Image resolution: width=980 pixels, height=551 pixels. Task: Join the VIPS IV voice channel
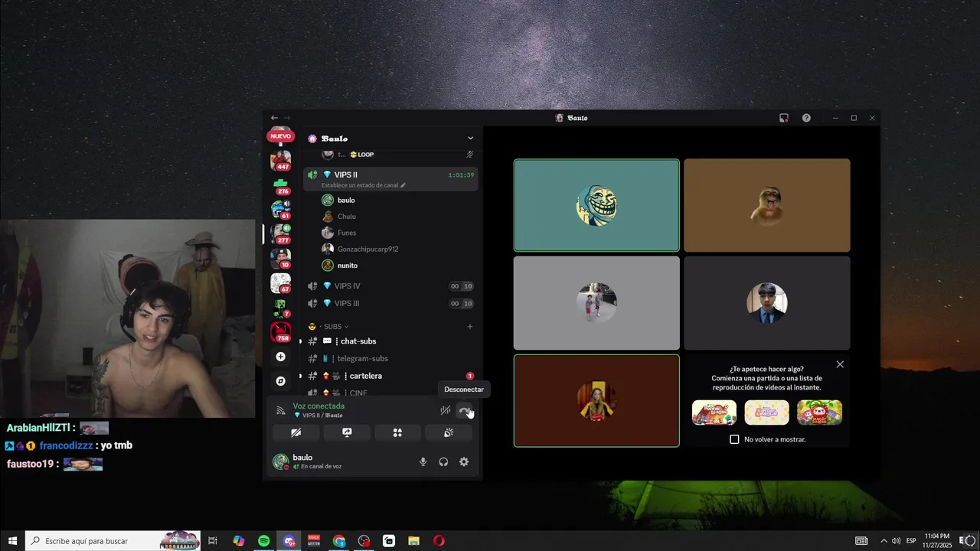coord(390,286)
